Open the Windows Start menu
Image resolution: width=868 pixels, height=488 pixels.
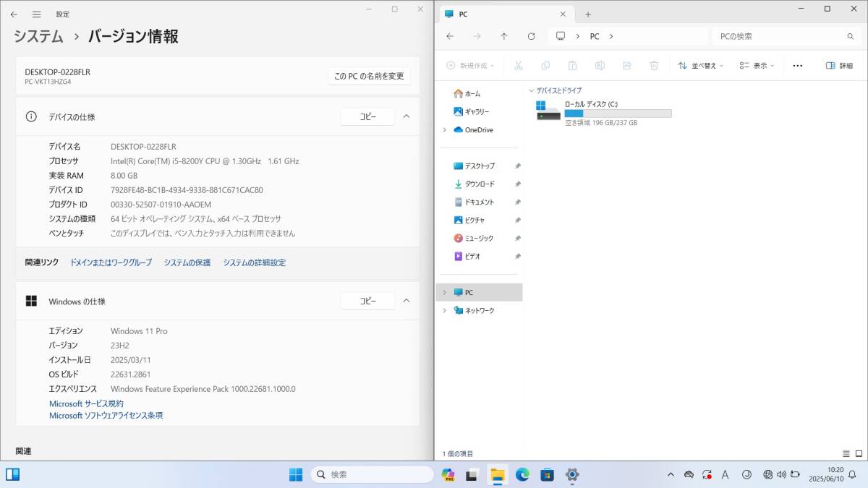296,474
